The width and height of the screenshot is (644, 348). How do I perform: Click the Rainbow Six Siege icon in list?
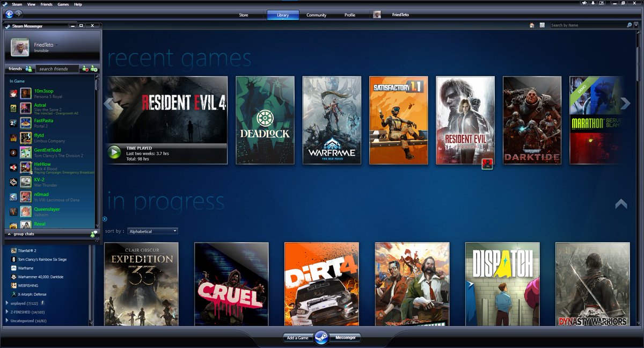pyautogui.click(x=13, y=259)
